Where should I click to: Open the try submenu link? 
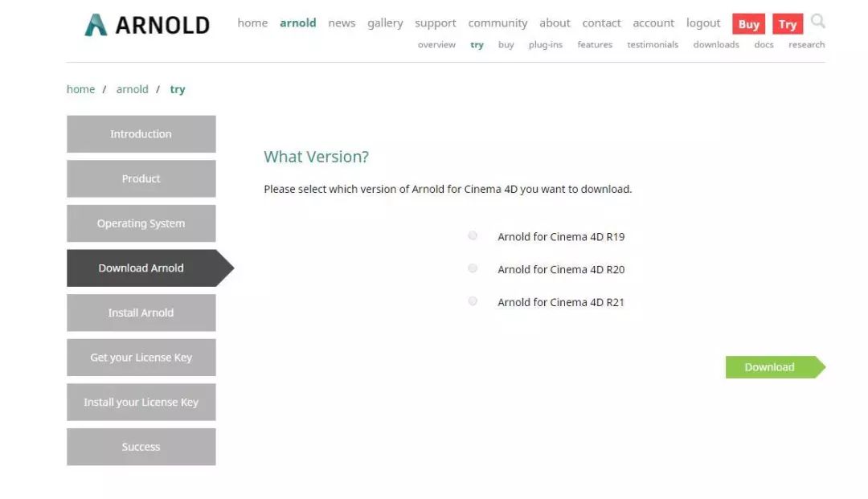click(477, 45)
